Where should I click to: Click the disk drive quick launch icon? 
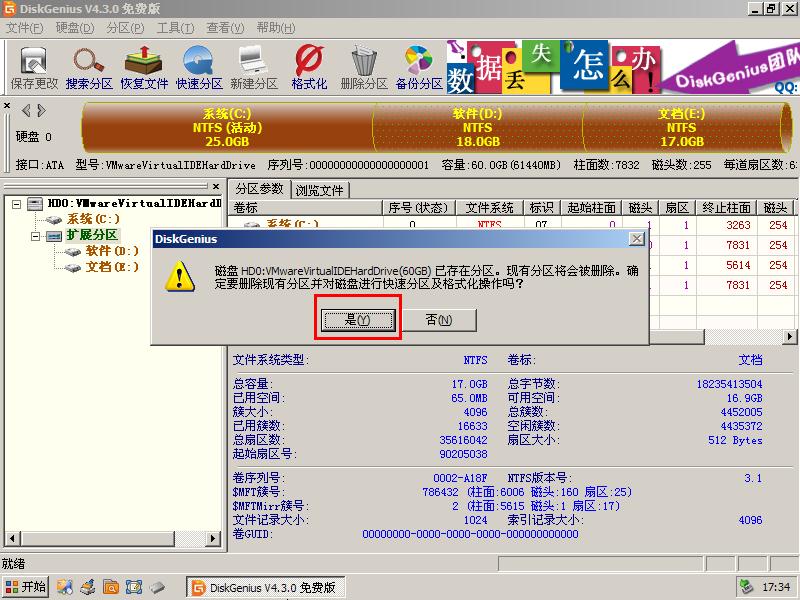(x=157, y=587)
